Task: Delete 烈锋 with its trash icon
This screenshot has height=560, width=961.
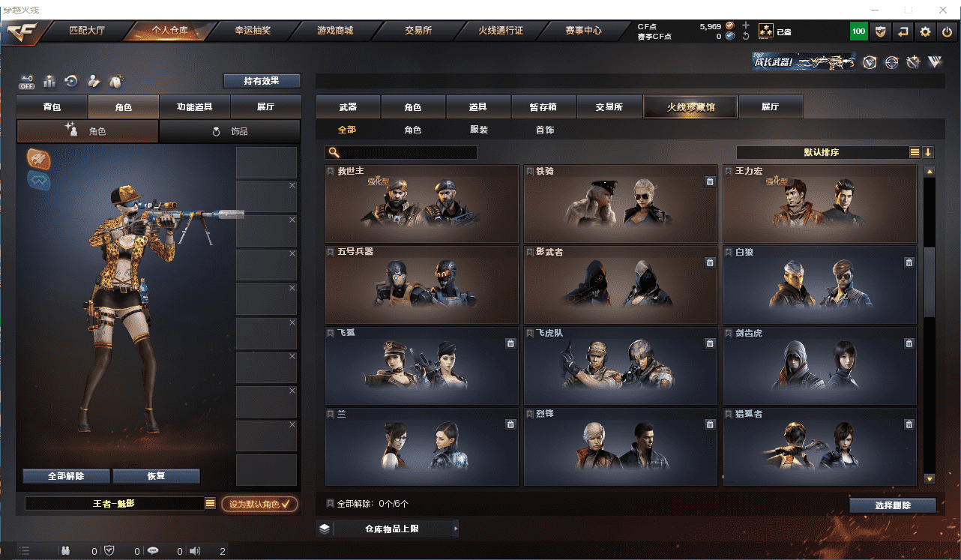Action: pos(710,424)
